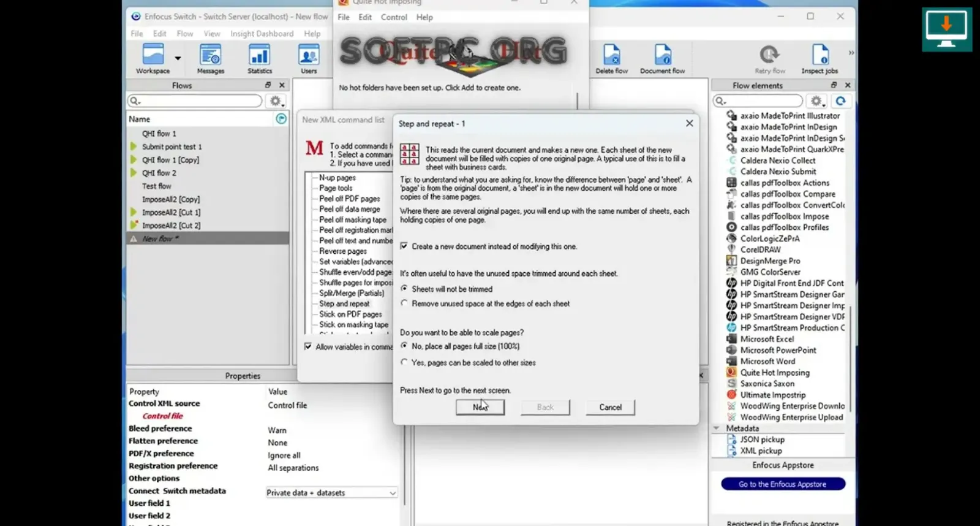Screen dimensions: 980x526
Task: Toggle Allow variables in commands checkbox
Action: point(307,346)
